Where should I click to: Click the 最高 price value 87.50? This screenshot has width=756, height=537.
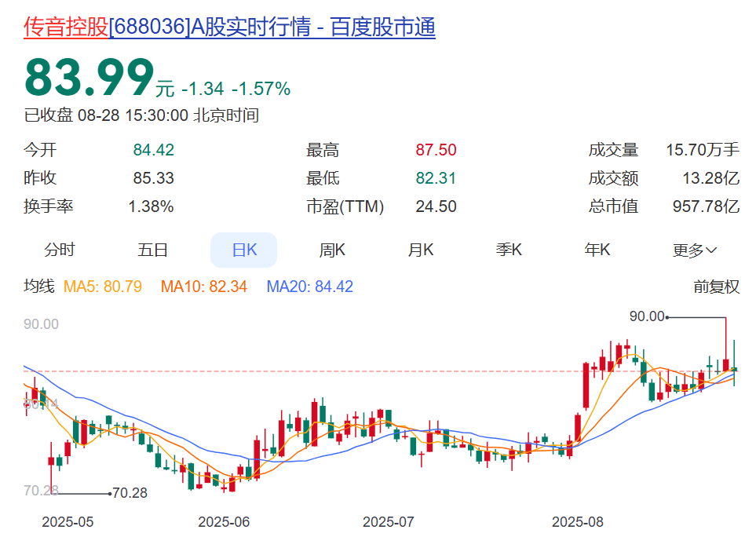436,149
